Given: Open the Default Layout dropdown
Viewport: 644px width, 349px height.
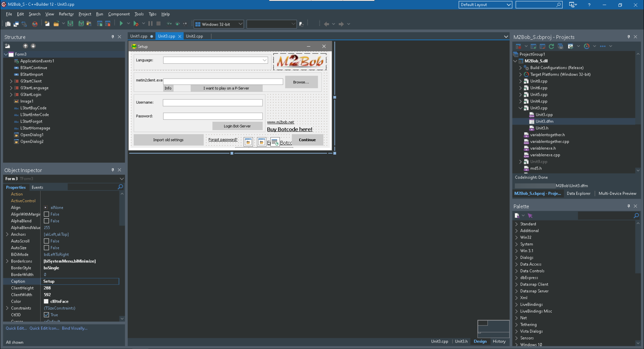Looking at the screenshot, I should (509, 5).
